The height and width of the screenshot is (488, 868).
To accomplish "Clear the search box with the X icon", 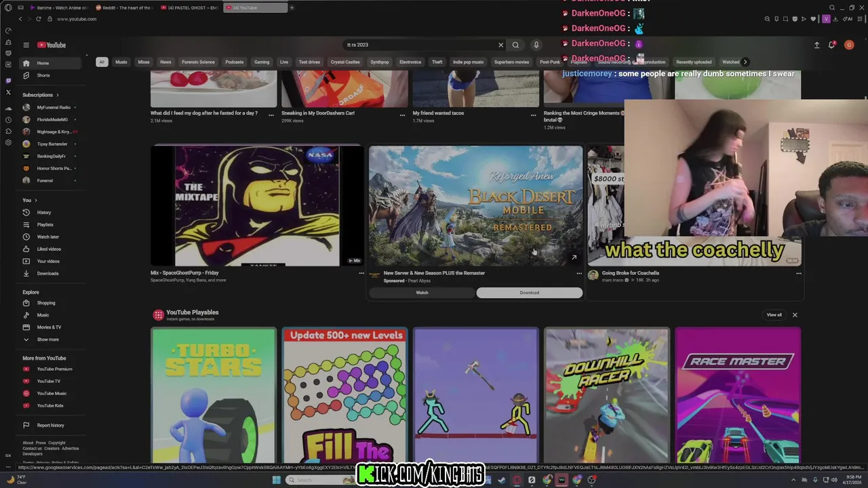I will tap(501, 45).
